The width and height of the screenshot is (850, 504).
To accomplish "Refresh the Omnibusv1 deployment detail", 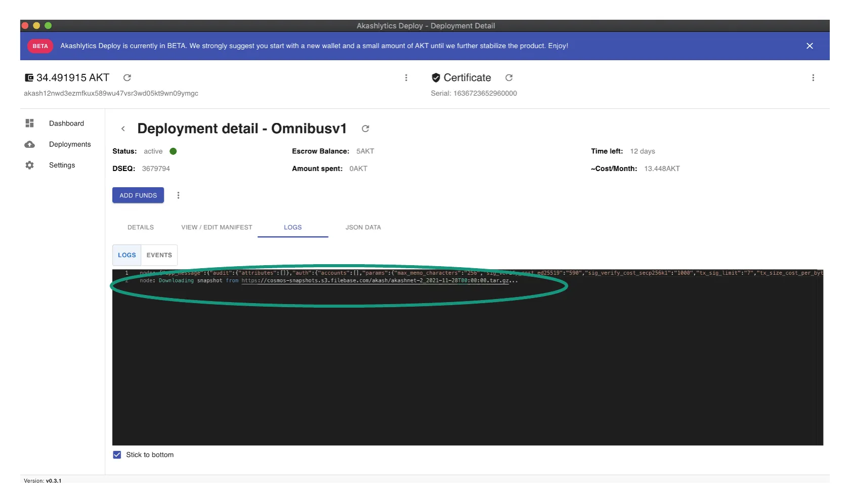I will pos(365,129).
